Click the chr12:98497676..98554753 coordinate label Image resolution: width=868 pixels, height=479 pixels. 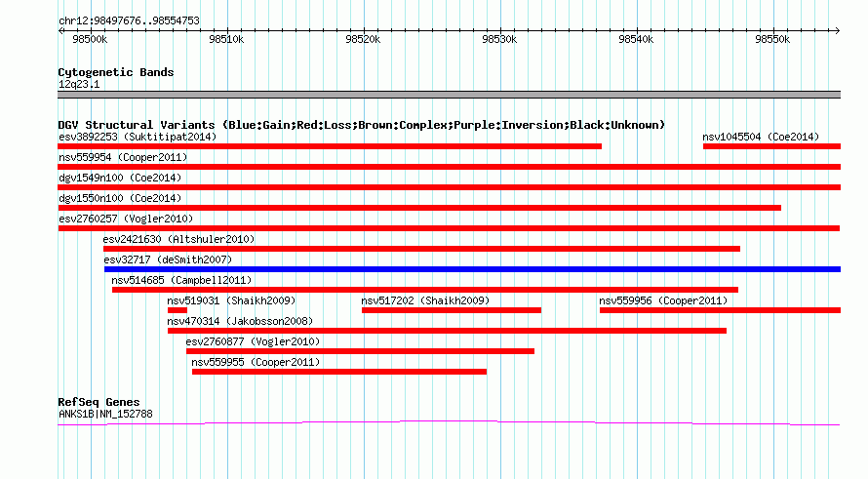coord(129,20)
